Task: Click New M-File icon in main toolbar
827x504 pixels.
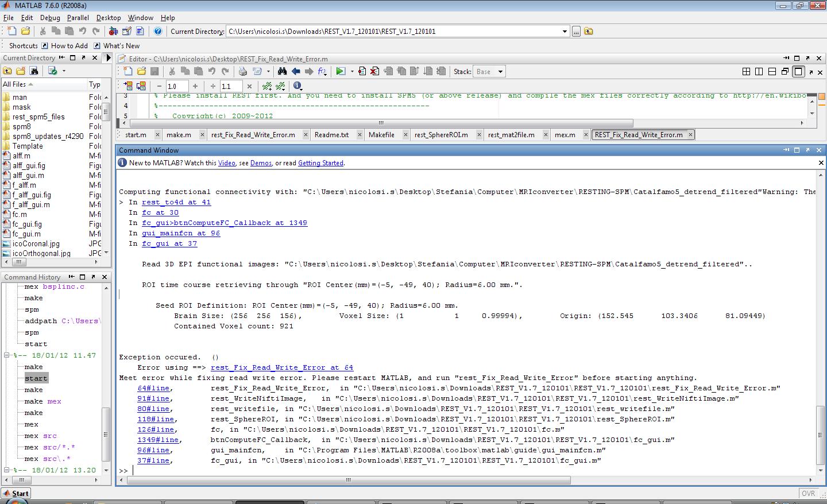Action: point(11,31)
